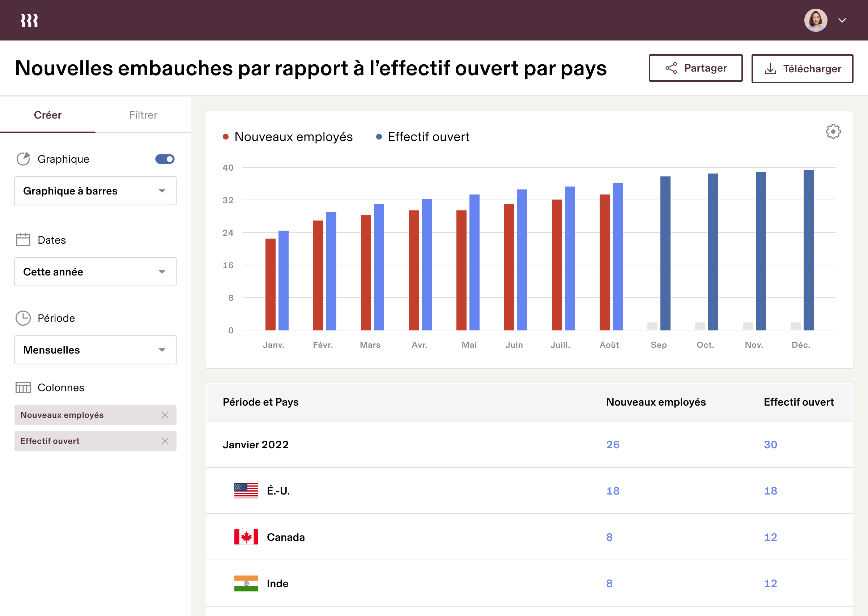This screenshot has height=616, width=868.
Task: Click the table icon next to Colonnes
Action: click(x=23, y=388)
